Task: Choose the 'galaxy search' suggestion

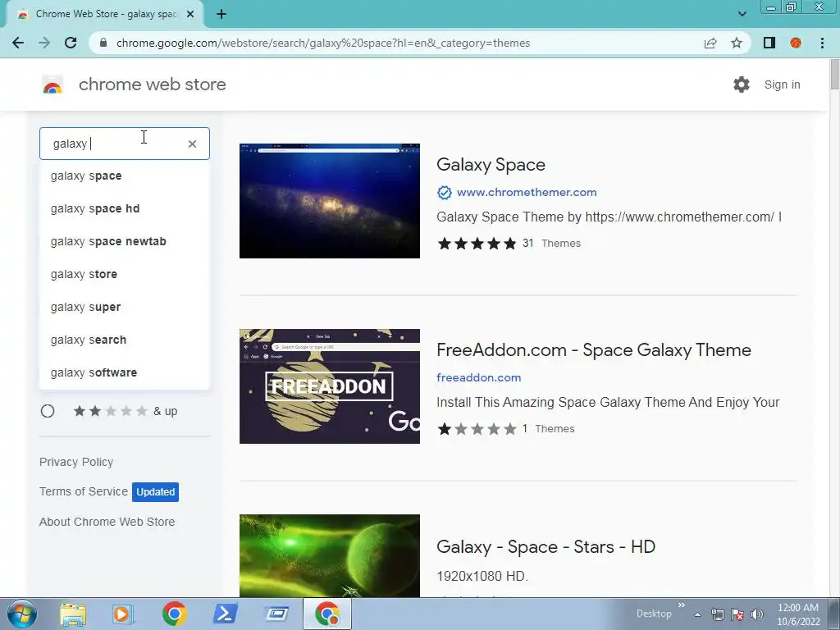Action: click(125, 340)
